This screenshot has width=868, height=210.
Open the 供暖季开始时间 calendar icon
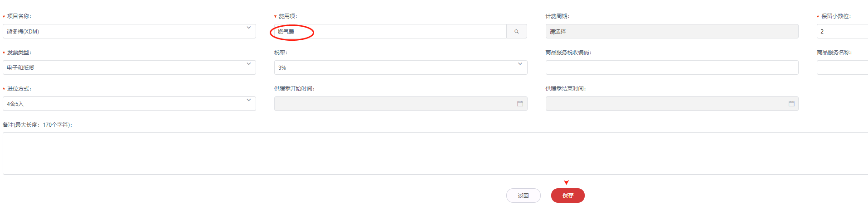520,104
